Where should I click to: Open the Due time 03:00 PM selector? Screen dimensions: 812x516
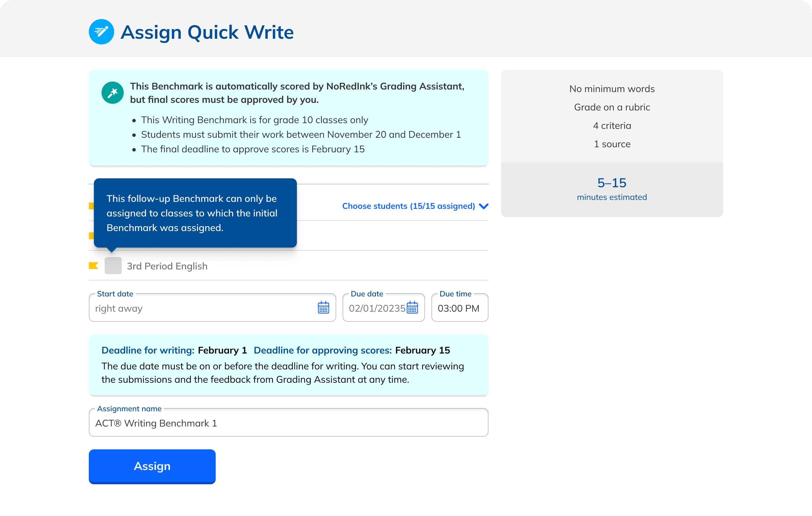(459, 308)
